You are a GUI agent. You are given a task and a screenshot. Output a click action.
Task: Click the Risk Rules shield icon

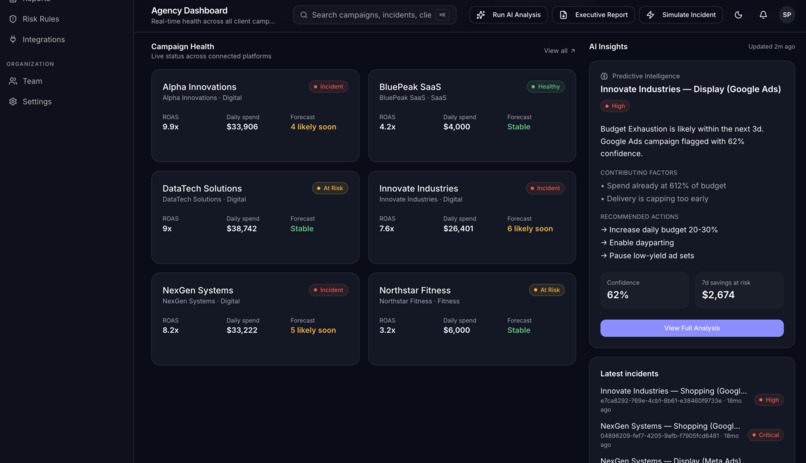(x=13, y=19)
